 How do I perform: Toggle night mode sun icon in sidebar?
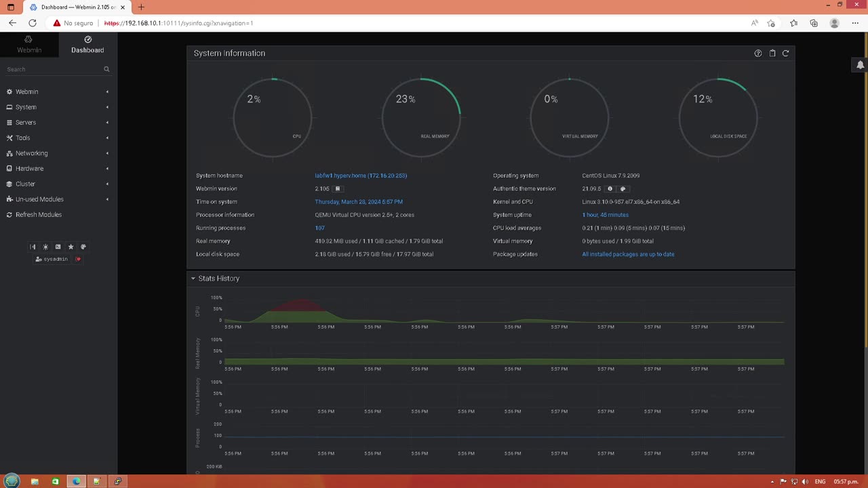pos(45,247)
